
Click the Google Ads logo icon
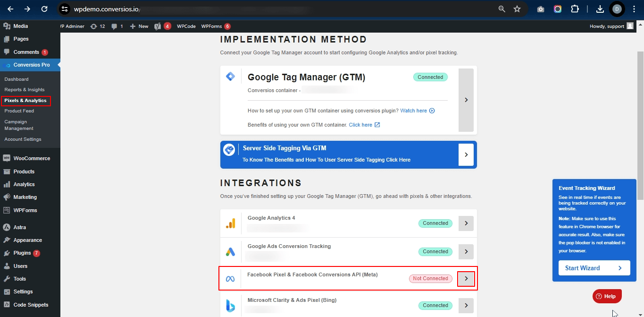[230, 252]
